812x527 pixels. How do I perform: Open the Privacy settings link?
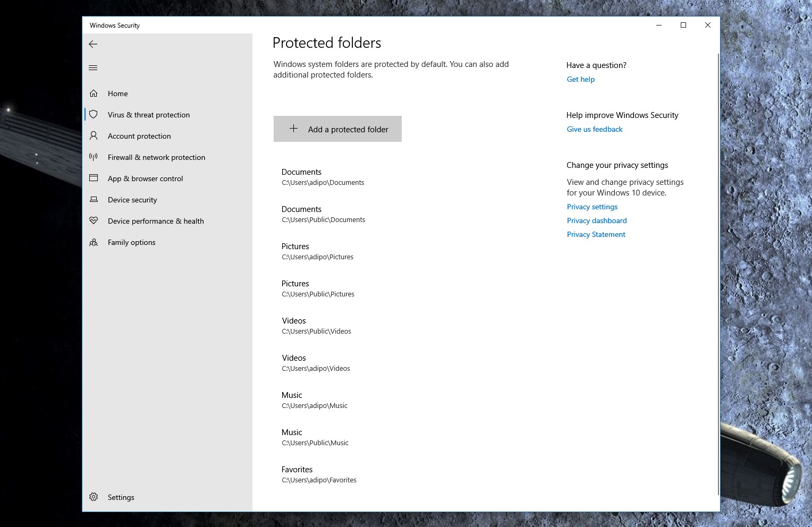tap(592, 207)
